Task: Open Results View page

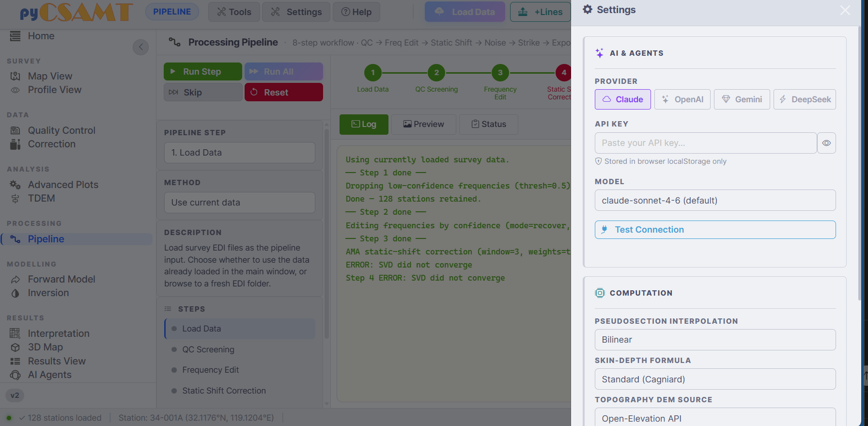Action: [x=57, y=361]
